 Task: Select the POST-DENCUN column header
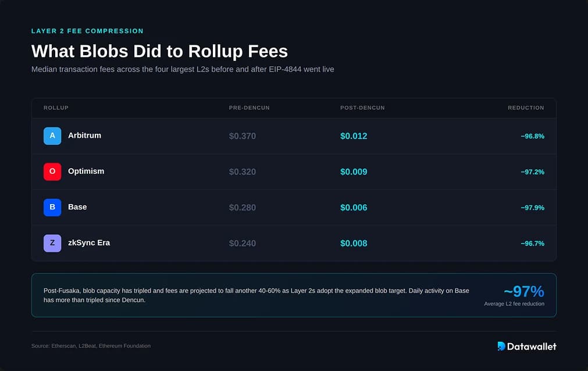point(362,108)
